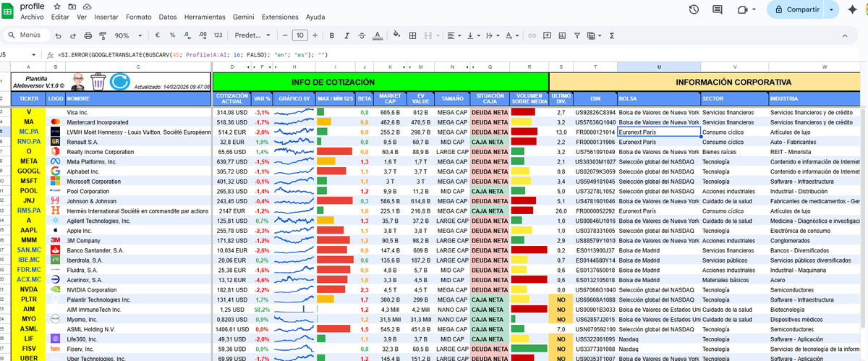Increase font size with plus button
Image resolution: width=868 pixels, height=361 pixels.
pyautogui.click(x=315, y=35)
